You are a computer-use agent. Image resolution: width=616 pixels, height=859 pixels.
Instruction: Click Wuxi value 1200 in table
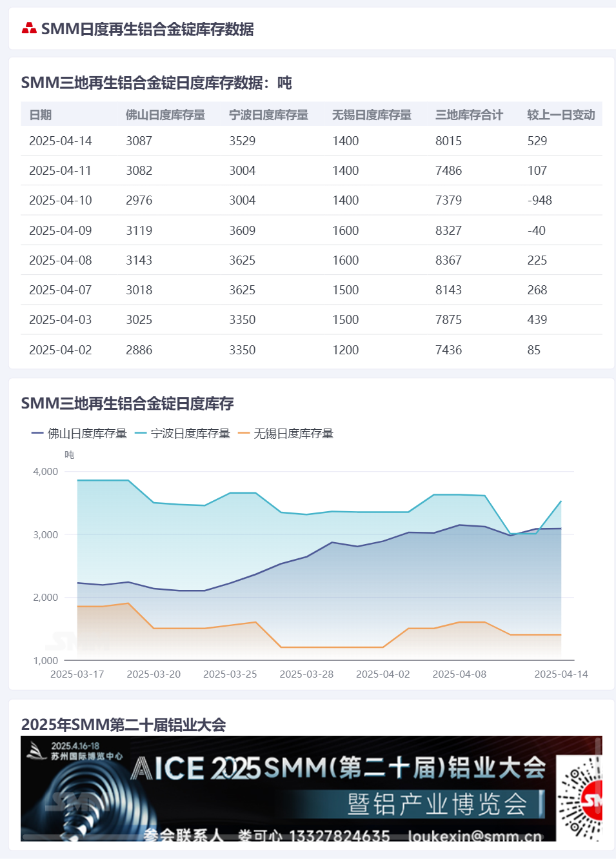pos(346,350)
